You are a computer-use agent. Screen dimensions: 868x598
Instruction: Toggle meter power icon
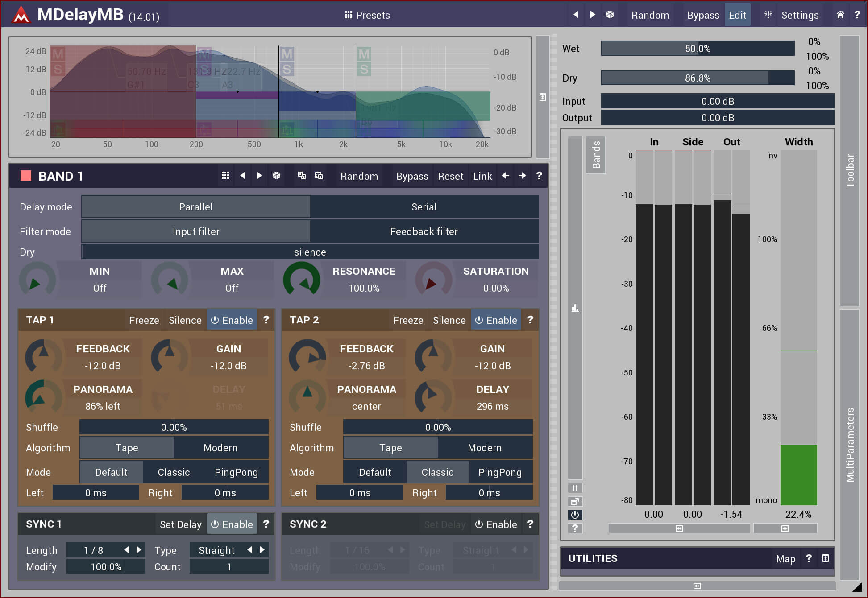point(575,515)
